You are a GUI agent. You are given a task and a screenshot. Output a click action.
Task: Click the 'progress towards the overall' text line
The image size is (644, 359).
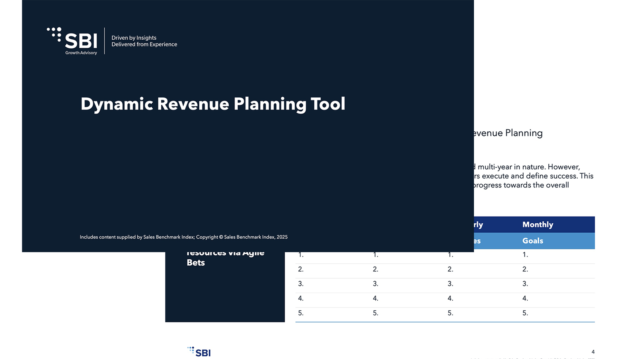[x=521, y=185]
